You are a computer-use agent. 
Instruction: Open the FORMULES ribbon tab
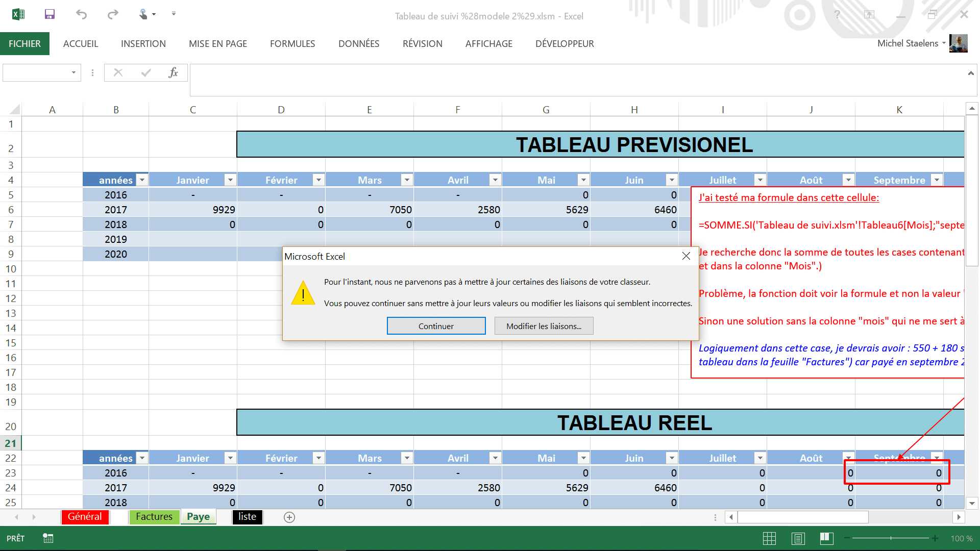292,44
